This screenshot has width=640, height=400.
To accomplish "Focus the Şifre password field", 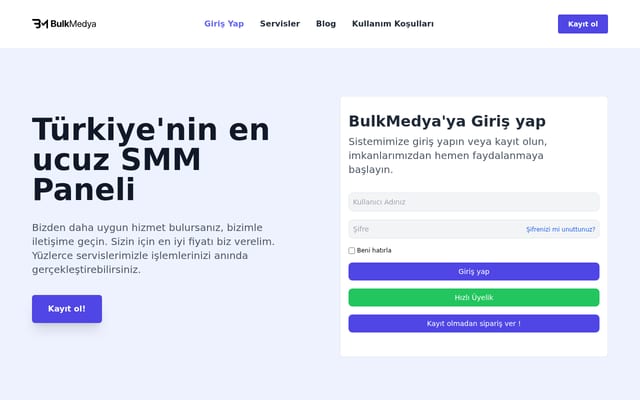I will (x=474, y=229).
